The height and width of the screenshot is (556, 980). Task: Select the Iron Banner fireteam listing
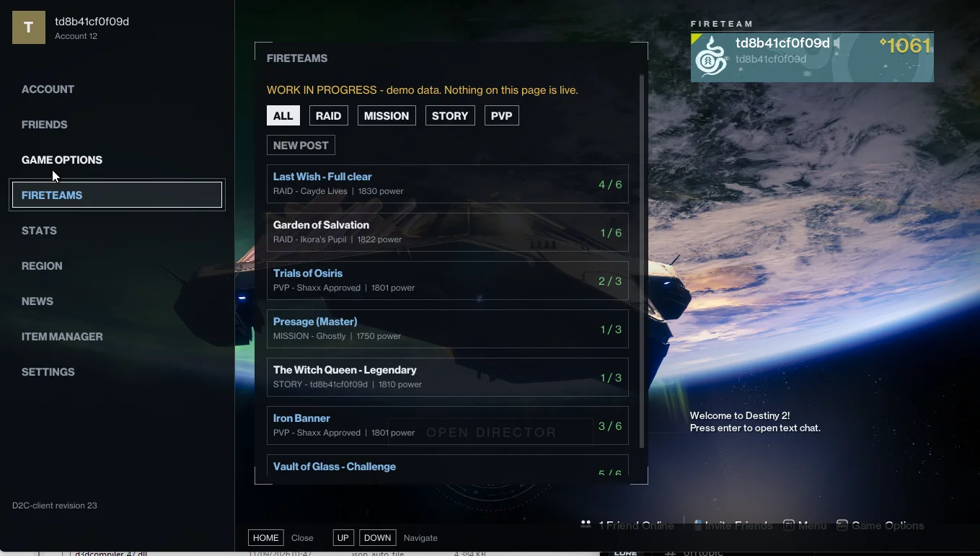(x=447, y=425)
